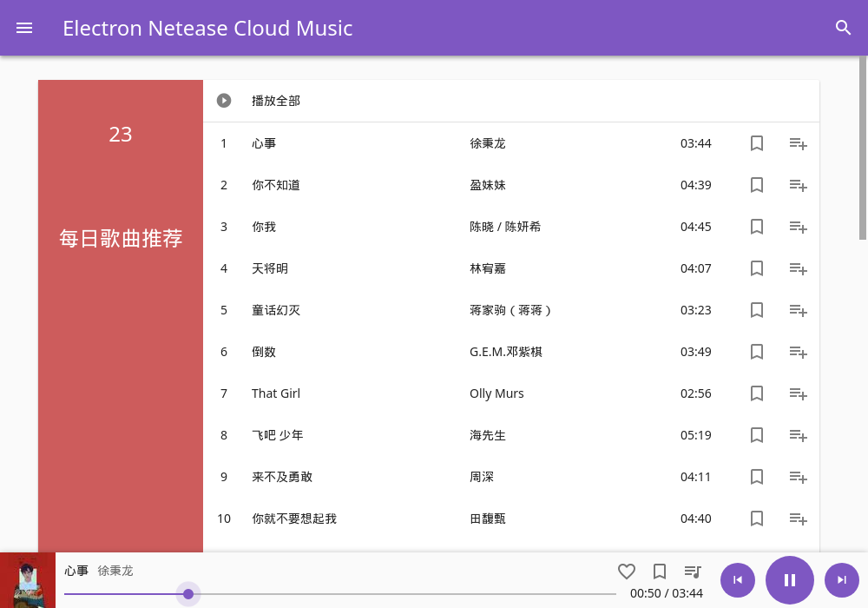Select song title 童话幻灭

(276, 310)
